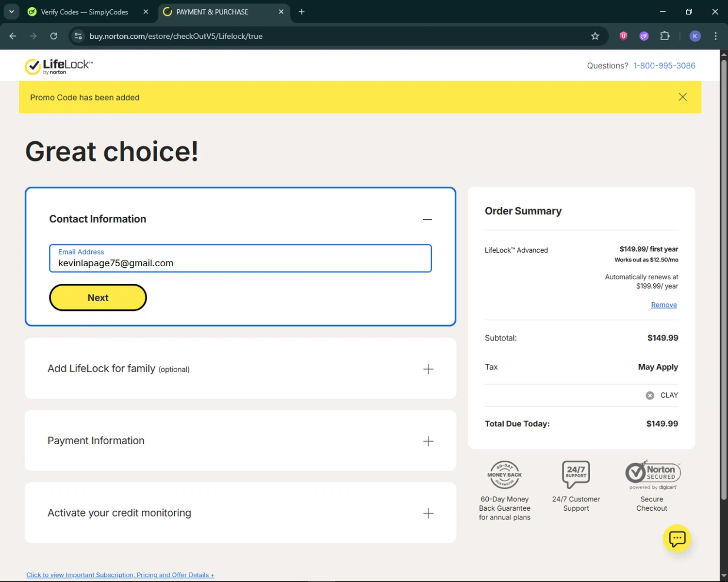
Task: Click the yellow Next button
Action: (98, 298)
